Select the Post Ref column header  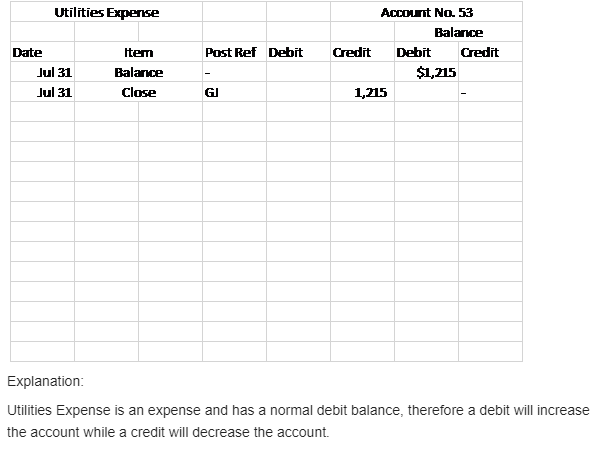pyautogui.click(x=231, y=52)
